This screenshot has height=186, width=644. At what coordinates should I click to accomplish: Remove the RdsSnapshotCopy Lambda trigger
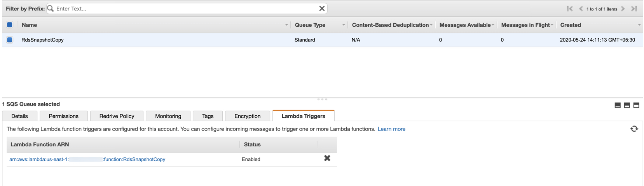327,158
